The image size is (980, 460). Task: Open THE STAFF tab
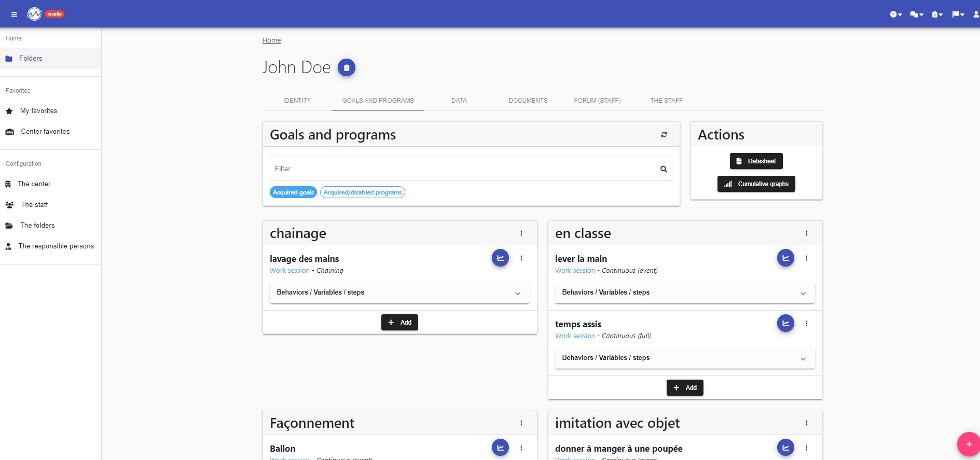point(667,101)
